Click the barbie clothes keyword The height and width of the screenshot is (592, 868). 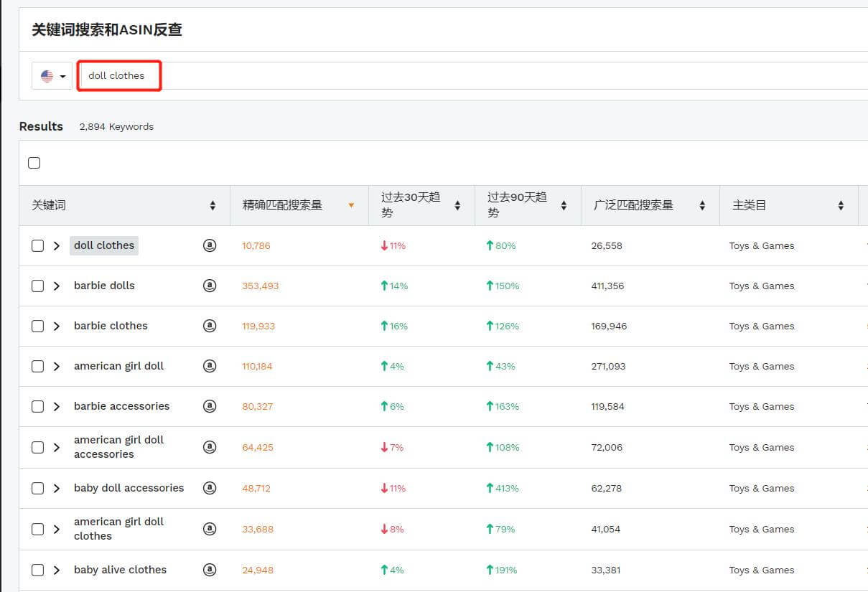click(111, 326)
